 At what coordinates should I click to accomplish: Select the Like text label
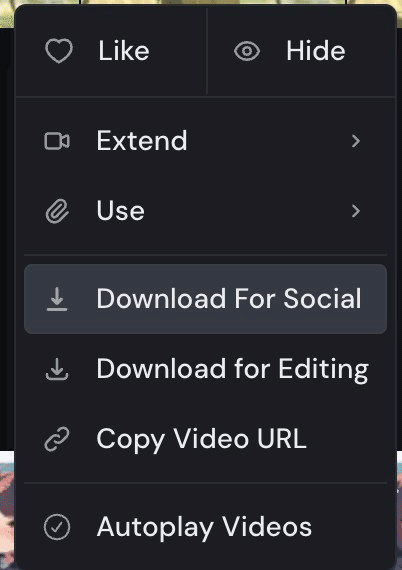click(124, 51)
